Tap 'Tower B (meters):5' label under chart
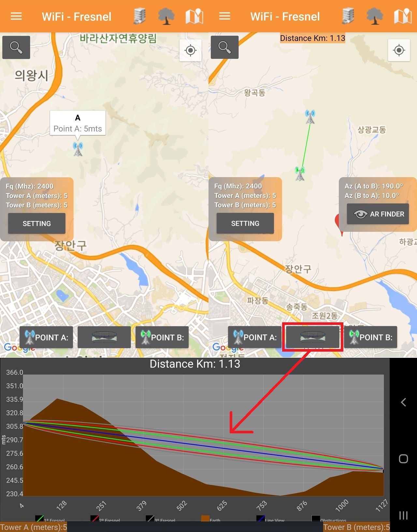 pyautogui.click(x=356, y=527)
